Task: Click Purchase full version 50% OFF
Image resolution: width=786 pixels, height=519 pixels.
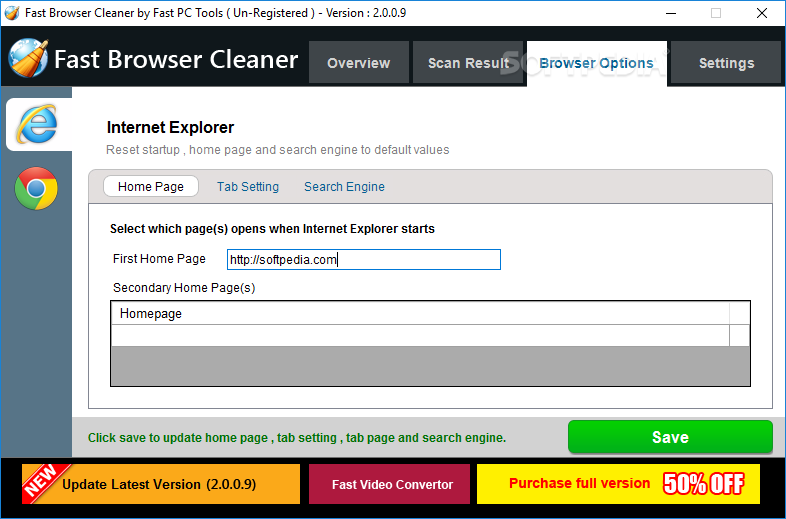Action: [618, 484]
